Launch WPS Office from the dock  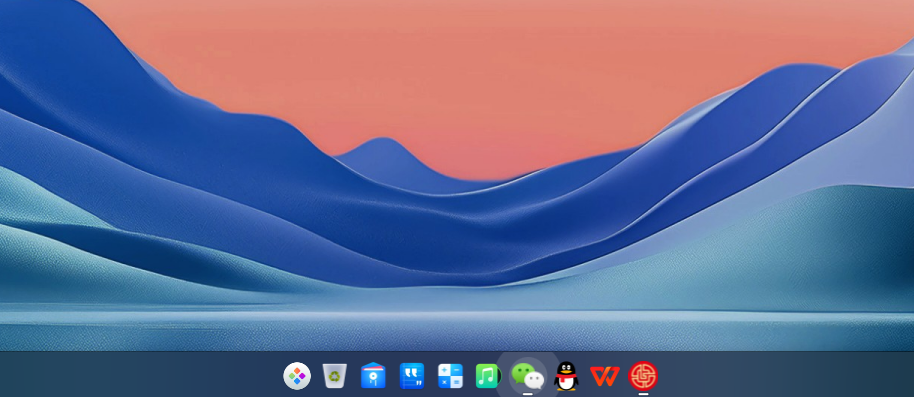pyautogui.click(x=604, y=377)
